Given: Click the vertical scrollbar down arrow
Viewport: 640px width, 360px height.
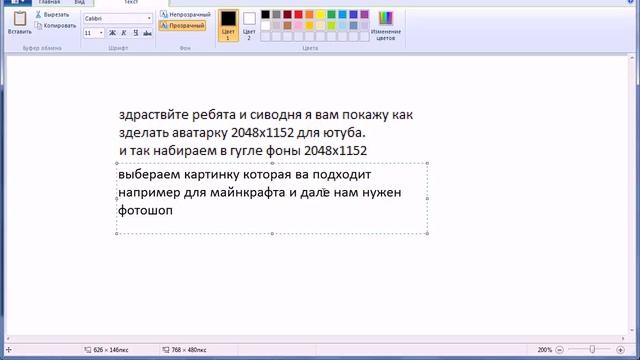Looking at the screenshot, I should pyautogui.click(x=632, y=330).
